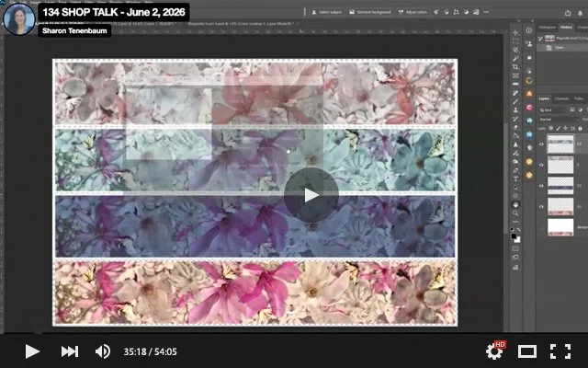The width and height of the screenshot is (588, 368).
Task: Open video title 134 SHOP TALK link
Action: 114,12
